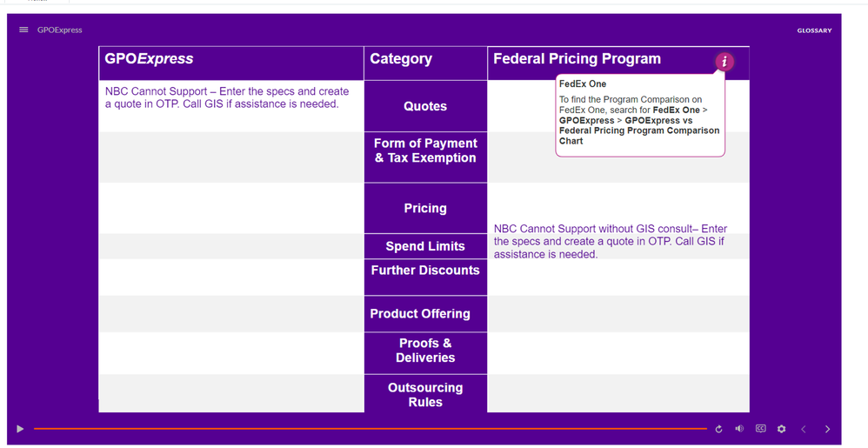The image size is (868, 448).
Task: Click the orange progress seekbar
Action: coord(370,429)
